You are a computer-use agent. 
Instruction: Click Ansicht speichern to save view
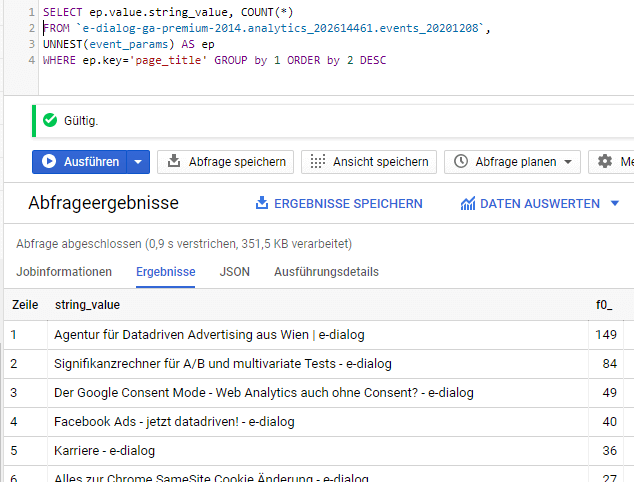pyautogui.click(x=369, y=161)
